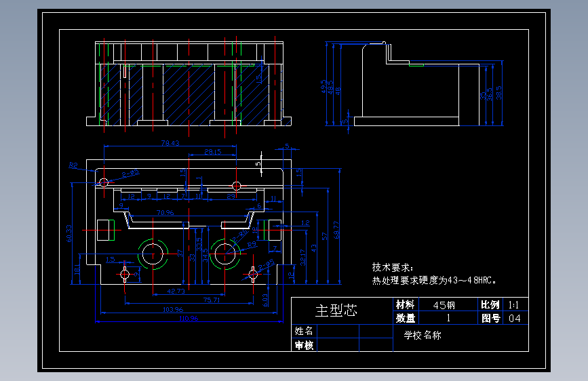Click the green-edged rectangle on plan view left side
Screen dimensions: 588x381
(x=106, y=230)
